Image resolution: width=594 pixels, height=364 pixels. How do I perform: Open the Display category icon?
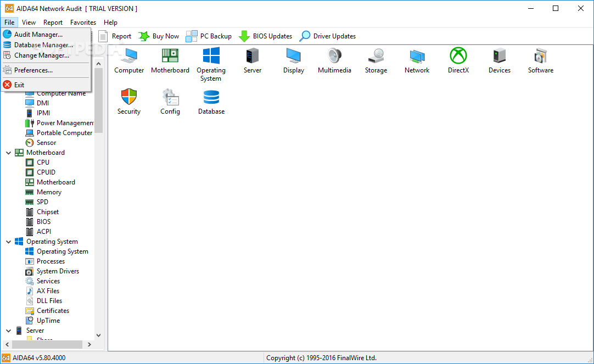point(294,60)
